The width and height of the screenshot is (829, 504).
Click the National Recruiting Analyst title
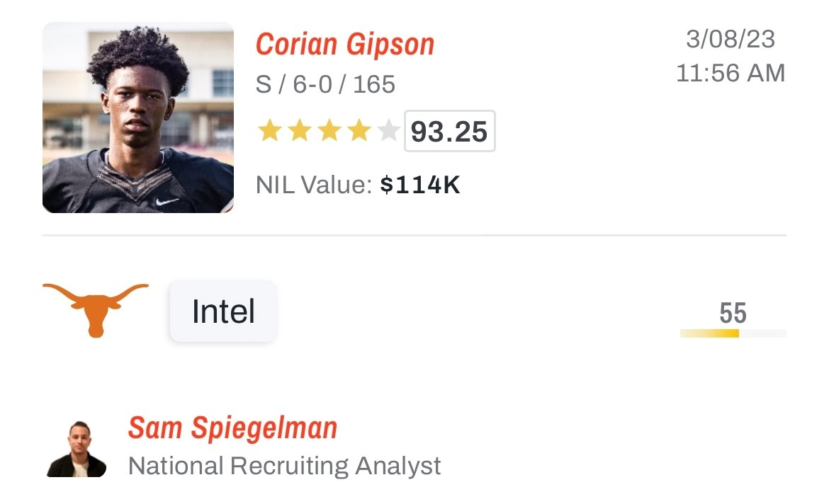(x=284, y=466)
